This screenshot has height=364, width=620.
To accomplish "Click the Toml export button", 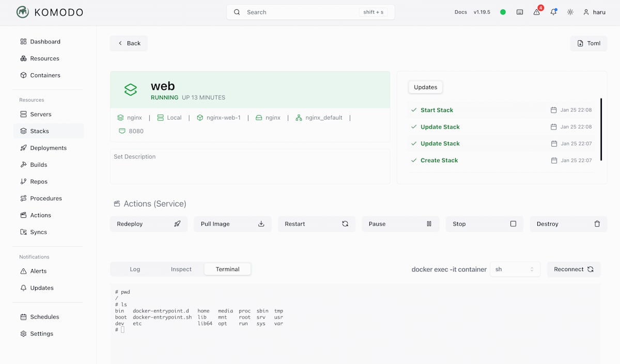I will (x=588, y=43).
